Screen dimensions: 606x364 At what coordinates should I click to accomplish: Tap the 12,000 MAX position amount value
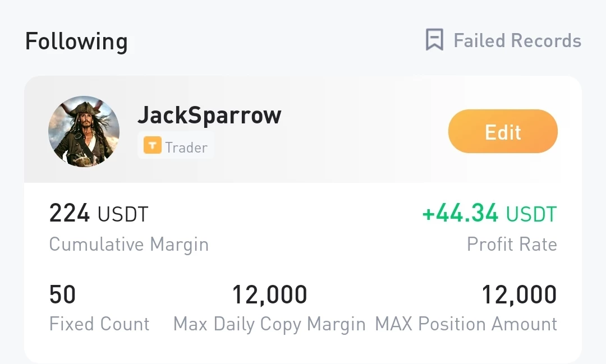pyautogui.click(x=519, y=295)
